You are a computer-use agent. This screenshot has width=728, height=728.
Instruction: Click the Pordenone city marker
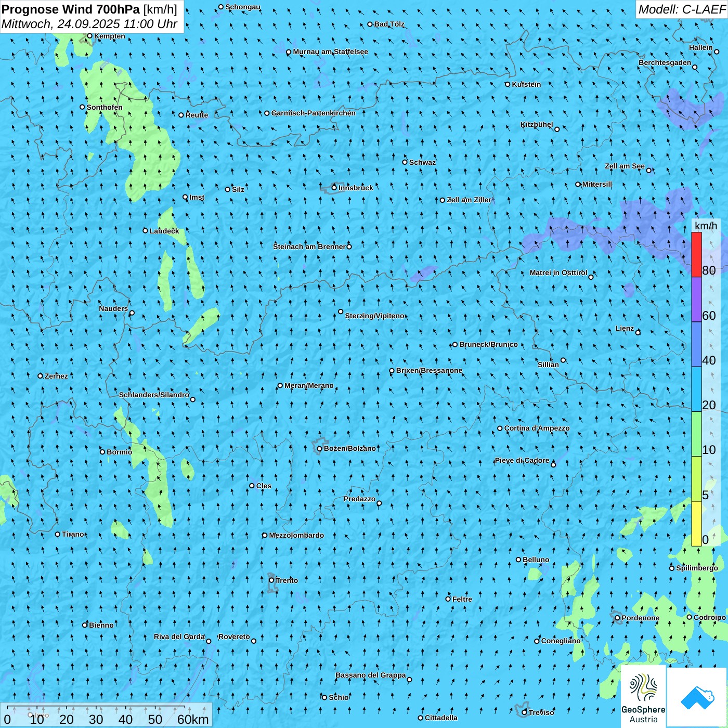tap(617, 618)
